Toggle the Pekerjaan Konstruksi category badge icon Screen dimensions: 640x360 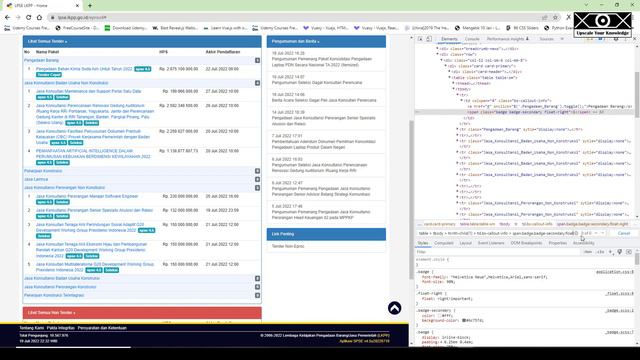258,171
